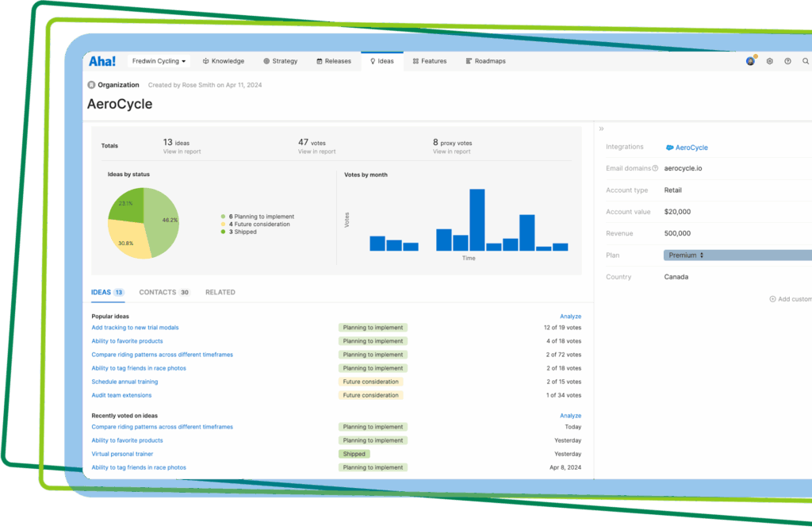
Task: Click View in report under 8 proxy votes
Action: coord(451,152)
